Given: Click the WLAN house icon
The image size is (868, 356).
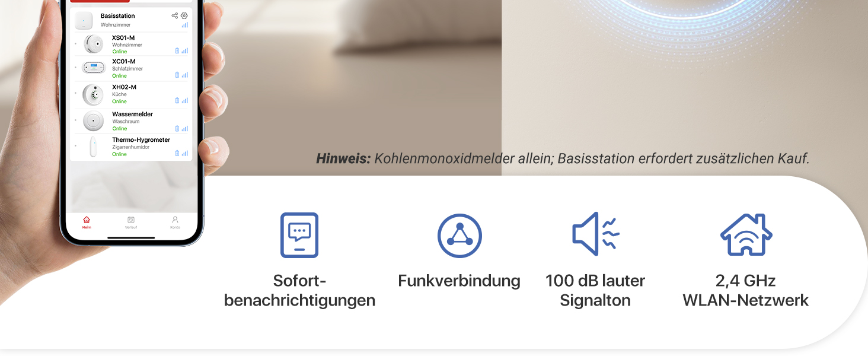Looking at the screenshot, I should [x=746, y=234].
